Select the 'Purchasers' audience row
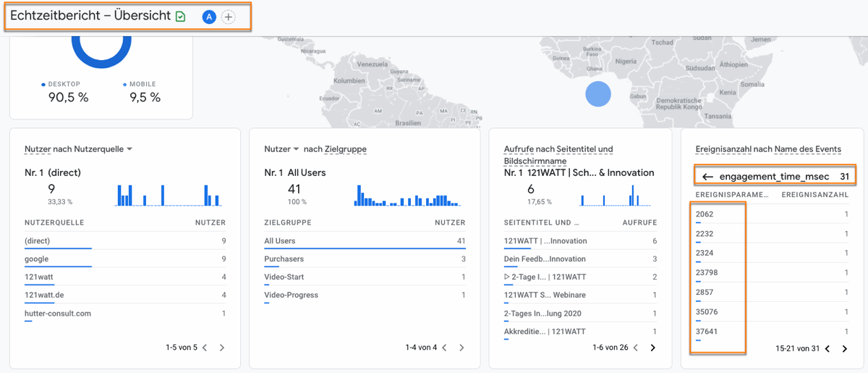The height and width of the screenshot is (373, 868). point(284,259)
